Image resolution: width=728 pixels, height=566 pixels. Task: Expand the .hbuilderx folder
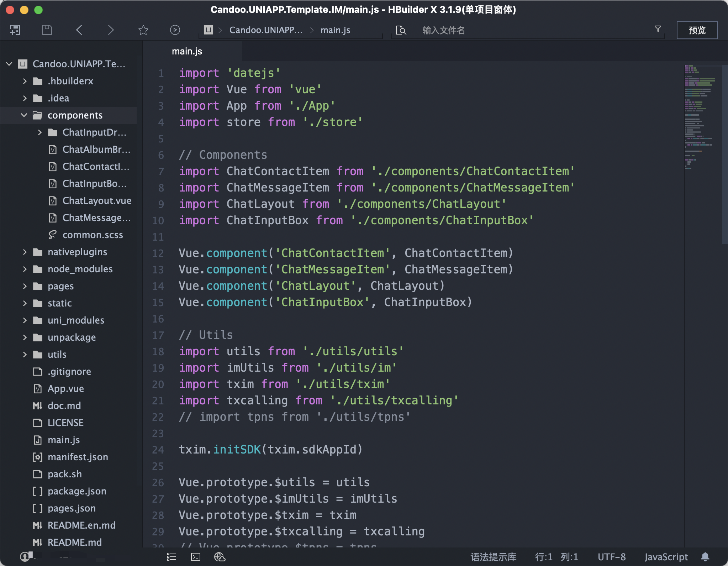[25, 81]
